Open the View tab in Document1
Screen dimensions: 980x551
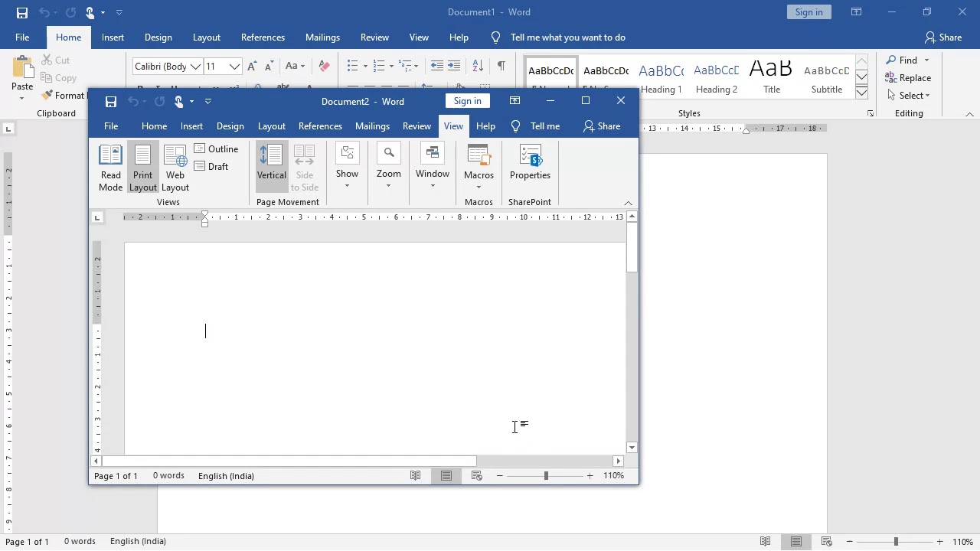coord(419,37)
